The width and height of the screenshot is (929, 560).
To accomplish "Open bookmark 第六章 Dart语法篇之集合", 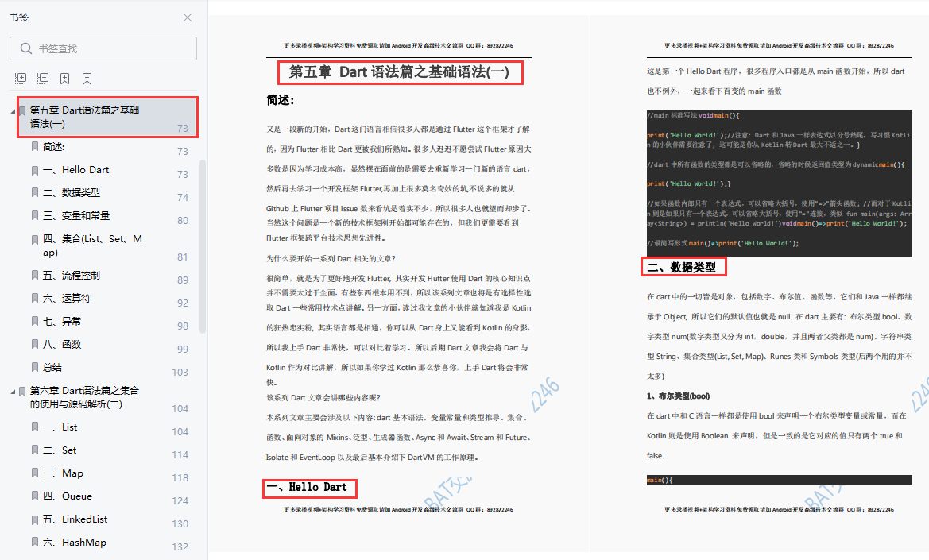I will click(84, 397).
